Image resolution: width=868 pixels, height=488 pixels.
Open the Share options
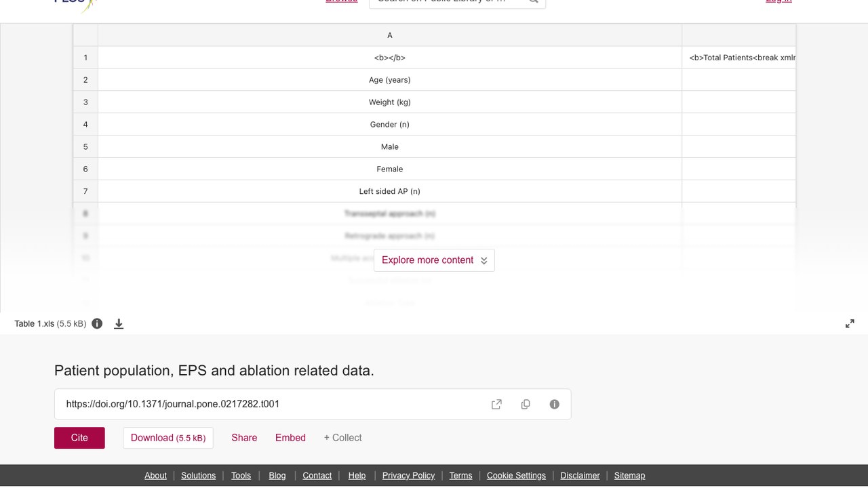244,438
